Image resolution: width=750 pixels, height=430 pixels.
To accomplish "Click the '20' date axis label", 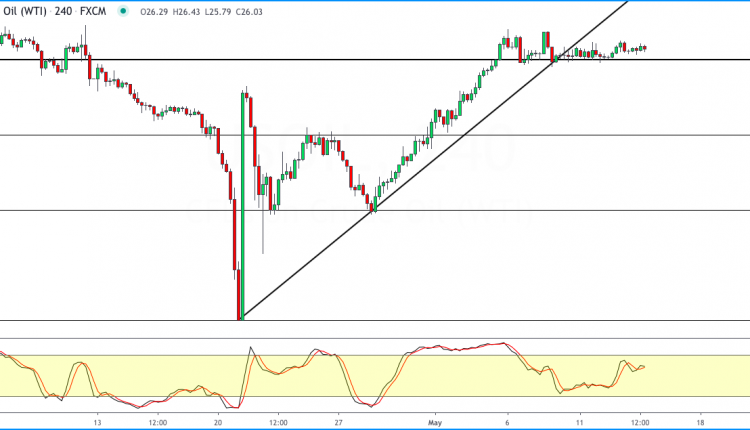I will 219,421.
